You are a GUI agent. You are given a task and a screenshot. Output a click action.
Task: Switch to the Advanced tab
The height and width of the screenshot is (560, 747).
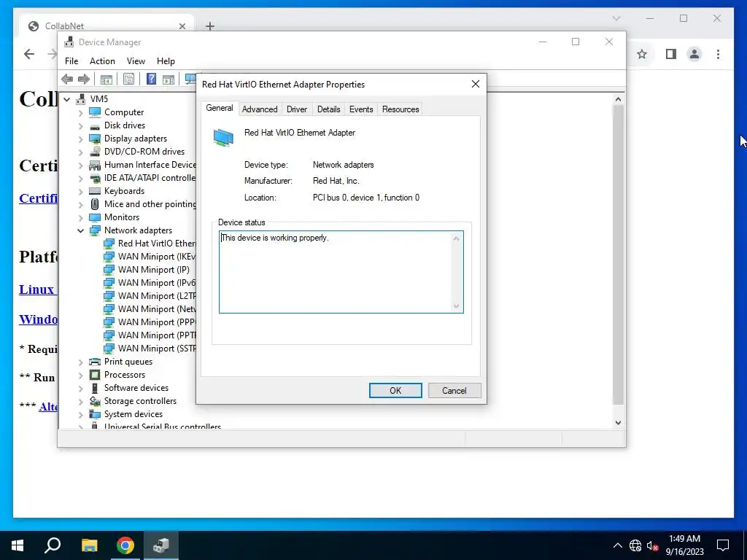point(260,109)
